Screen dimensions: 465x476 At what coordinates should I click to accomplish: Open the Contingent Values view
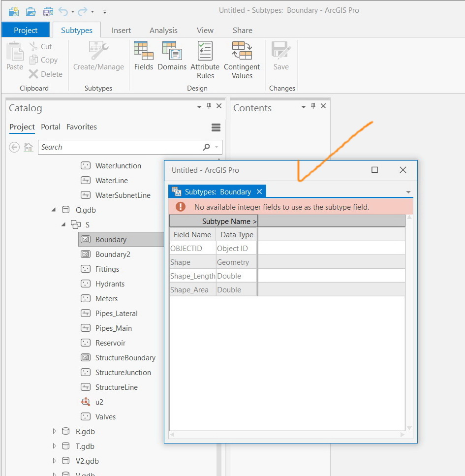(242, 60)
